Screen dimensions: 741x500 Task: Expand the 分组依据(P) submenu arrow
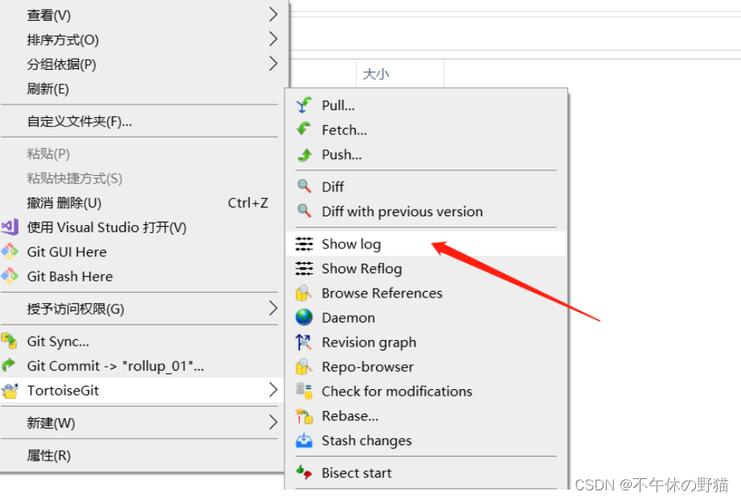(273, 63)
